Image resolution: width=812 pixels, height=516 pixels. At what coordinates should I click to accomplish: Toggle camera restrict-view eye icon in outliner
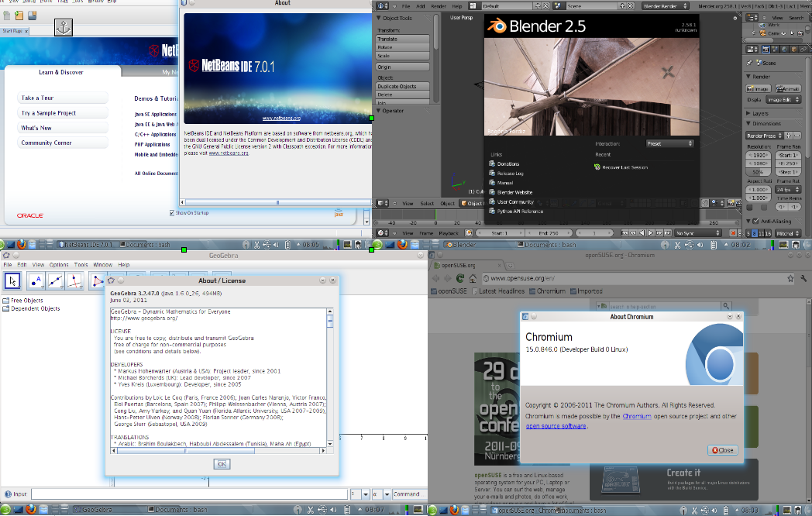(784, 33)
